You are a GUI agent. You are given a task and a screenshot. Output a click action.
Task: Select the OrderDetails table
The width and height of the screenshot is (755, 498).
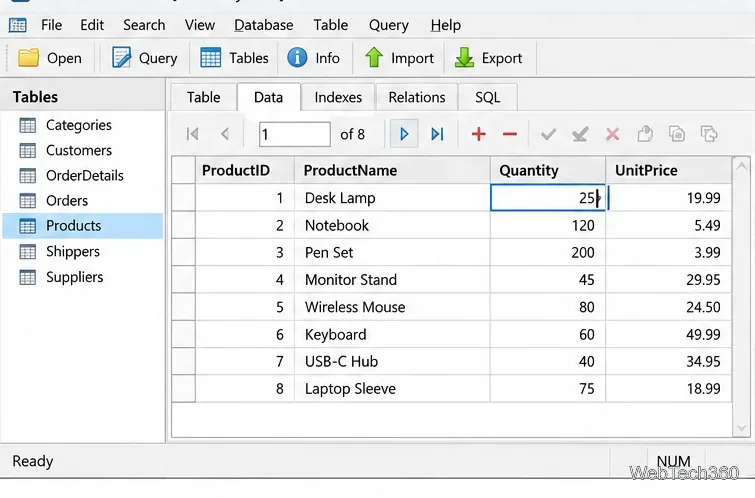(83, 175)
